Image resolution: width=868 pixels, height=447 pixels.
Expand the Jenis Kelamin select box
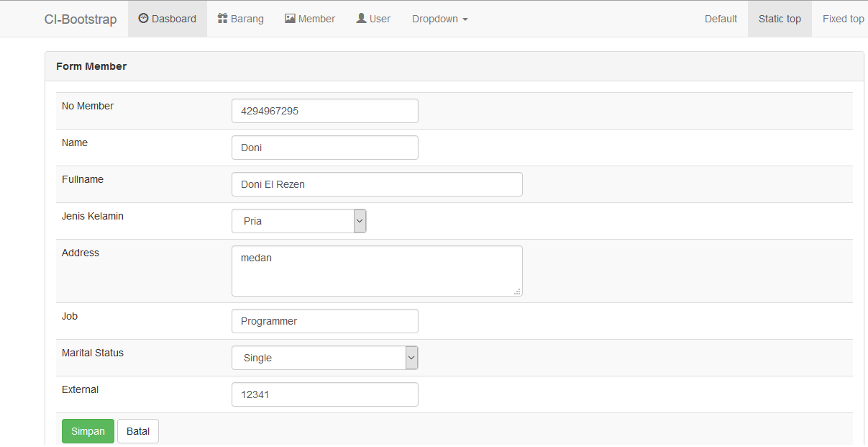click(x=299, y=221)
